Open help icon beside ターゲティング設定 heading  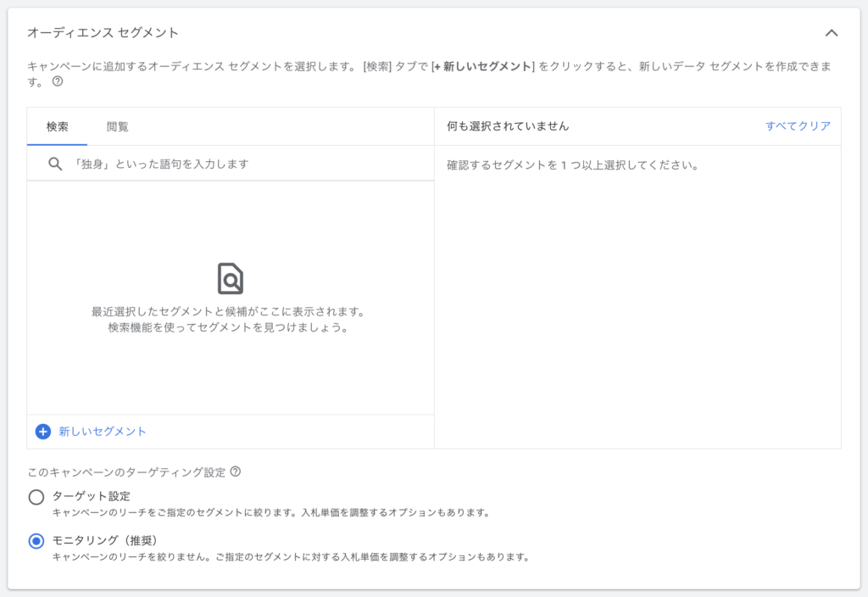point(236,471)
